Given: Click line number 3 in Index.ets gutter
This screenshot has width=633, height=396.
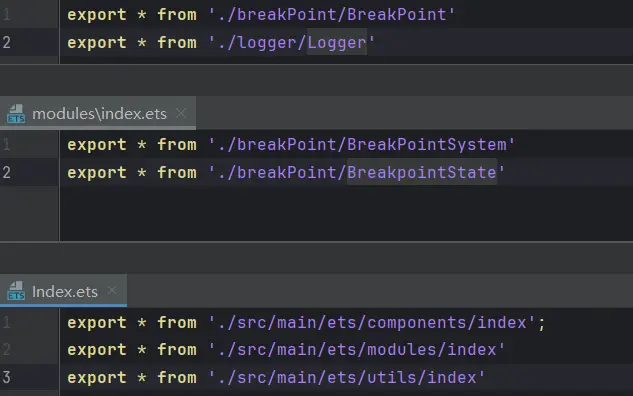Looking at the screenshot, I should point(6,377).
